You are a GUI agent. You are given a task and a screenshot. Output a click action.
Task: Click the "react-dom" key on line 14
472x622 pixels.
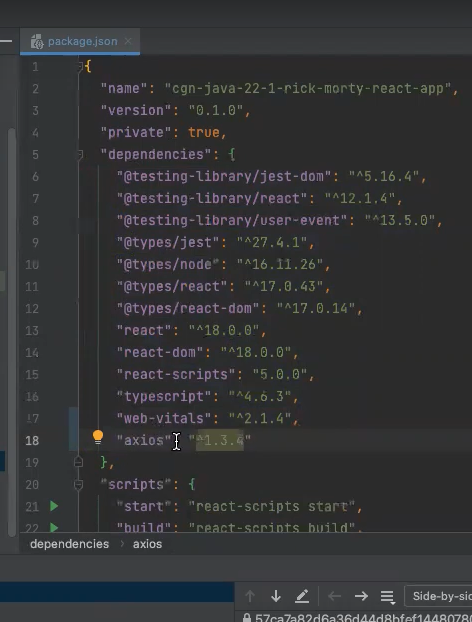160,352
